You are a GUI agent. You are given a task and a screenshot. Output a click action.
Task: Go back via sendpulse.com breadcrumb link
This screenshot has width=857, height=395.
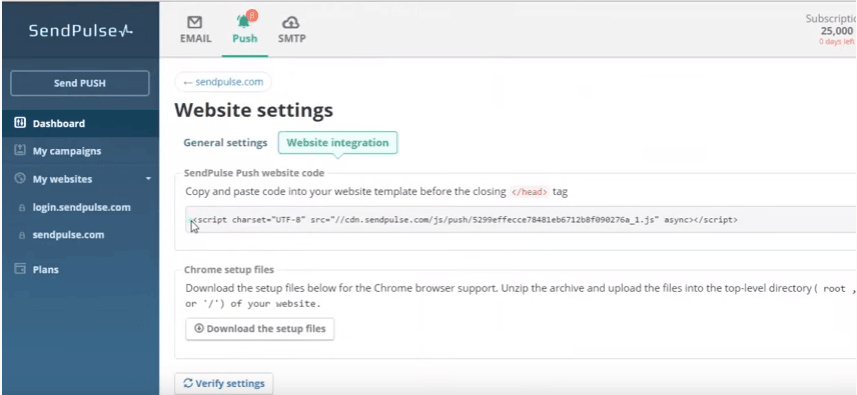tap(223, 82)
